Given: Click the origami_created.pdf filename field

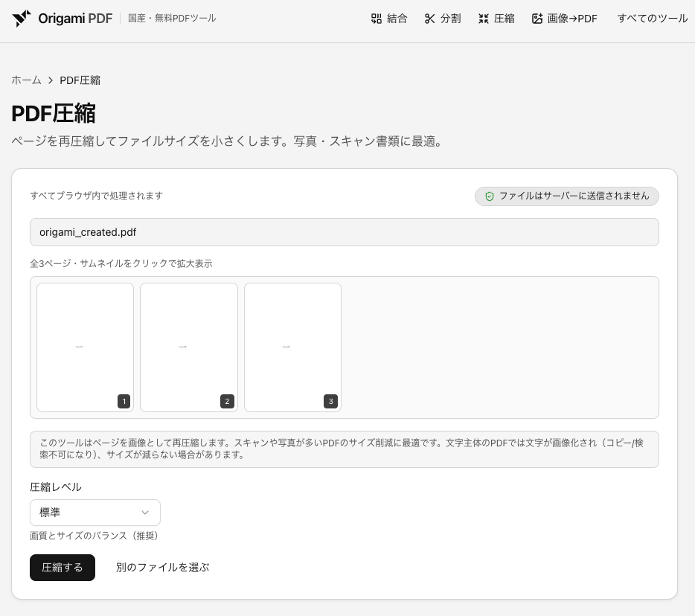Looking at the screenshot, I should pyautogui.click(x=345, y=232).
